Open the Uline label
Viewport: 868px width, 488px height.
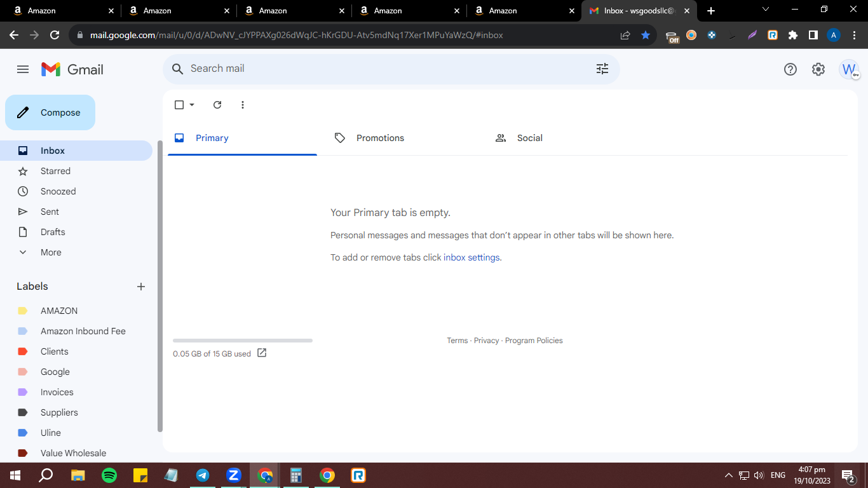pyautogui.click(x=76, y=433)
